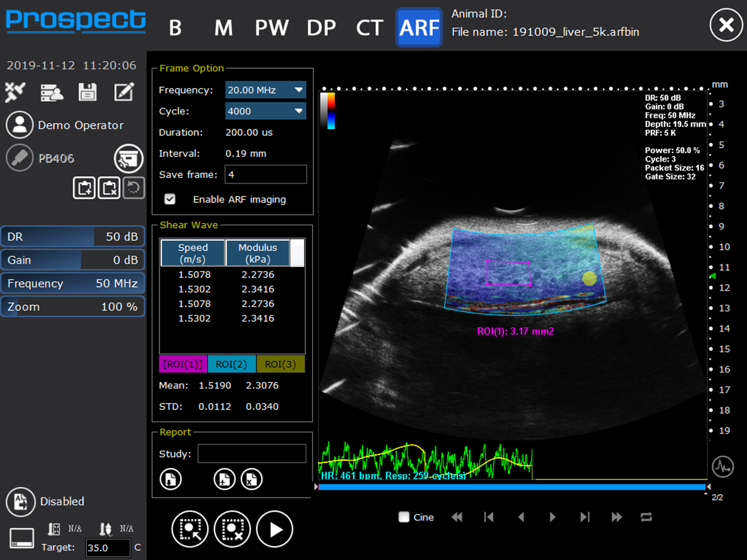Adjust the Gain 0 dB slider

(73, 260)
